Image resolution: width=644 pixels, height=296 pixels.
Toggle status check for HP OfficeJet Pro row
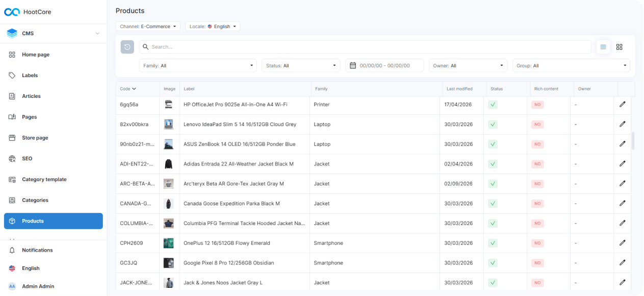(x=493, y=105)
